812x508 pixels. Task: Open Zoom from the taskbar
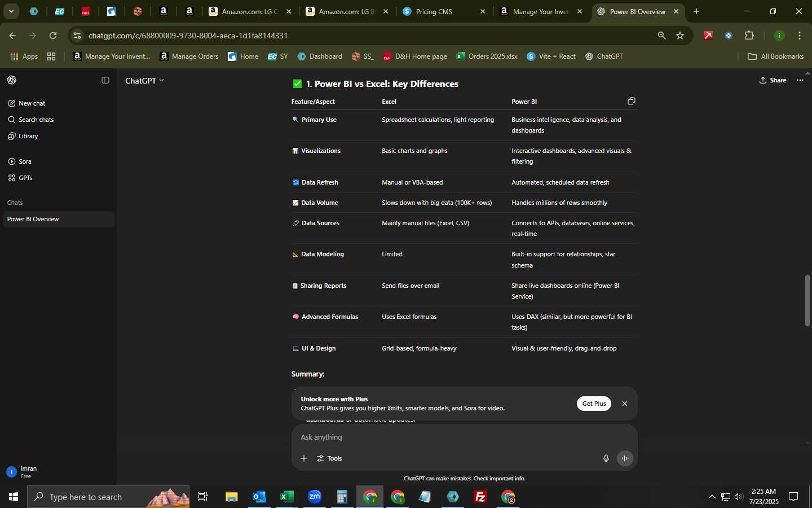tap(315, 497)
